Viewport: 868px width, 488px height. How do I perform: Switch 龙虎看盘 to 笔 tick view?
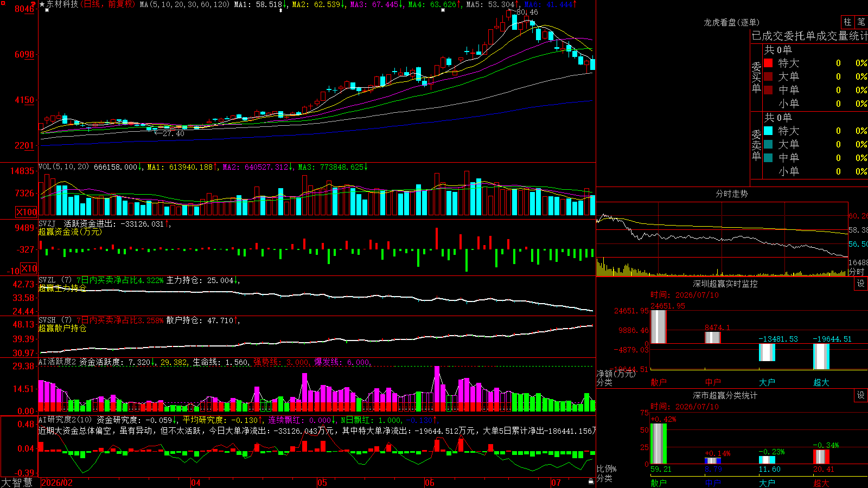(x=861, y=22)
